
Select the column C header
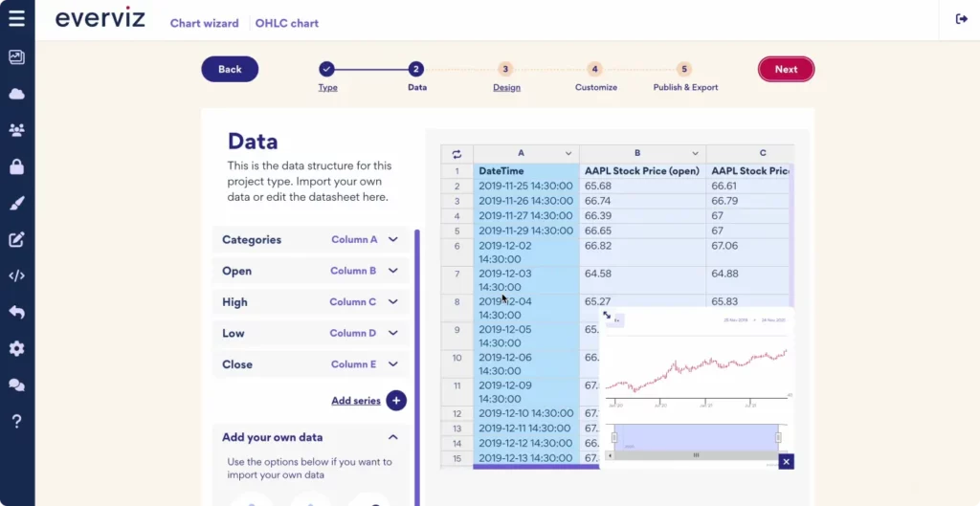click(x=750, y=154)
